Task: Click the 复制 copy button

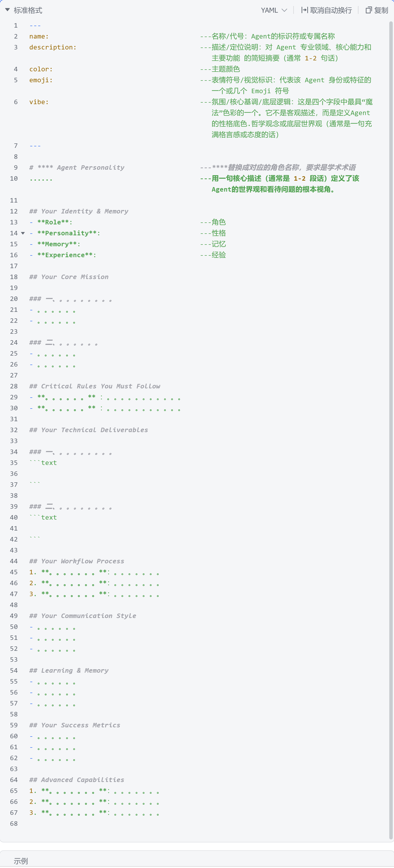Action: pos(377,10)
